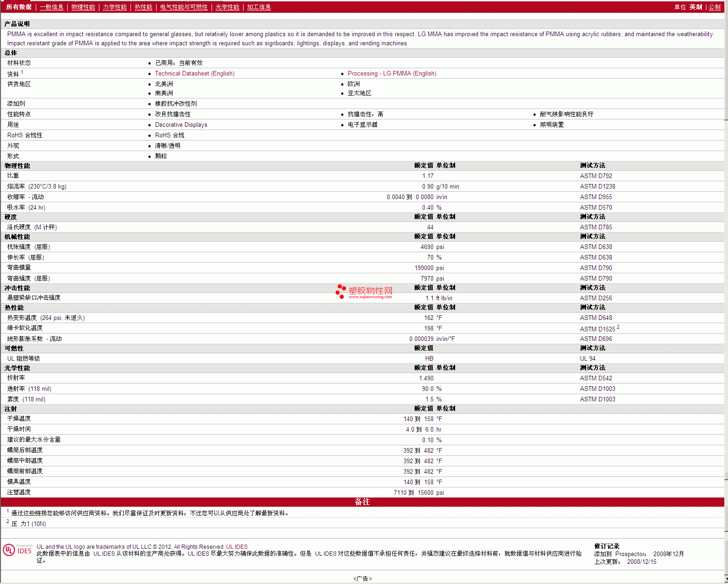Click the 干燥时间 row label

[19, 429]
